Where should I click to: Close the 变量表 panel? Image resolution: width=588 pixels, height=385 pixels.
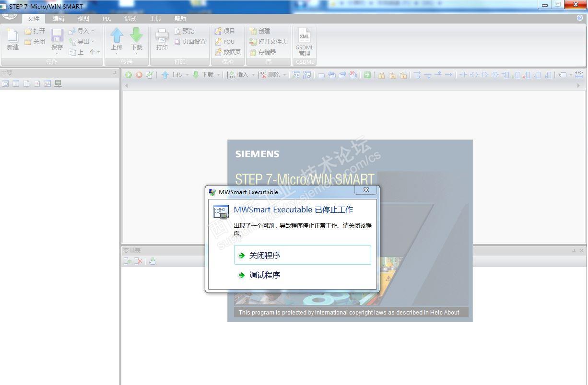tap(582, 250)
